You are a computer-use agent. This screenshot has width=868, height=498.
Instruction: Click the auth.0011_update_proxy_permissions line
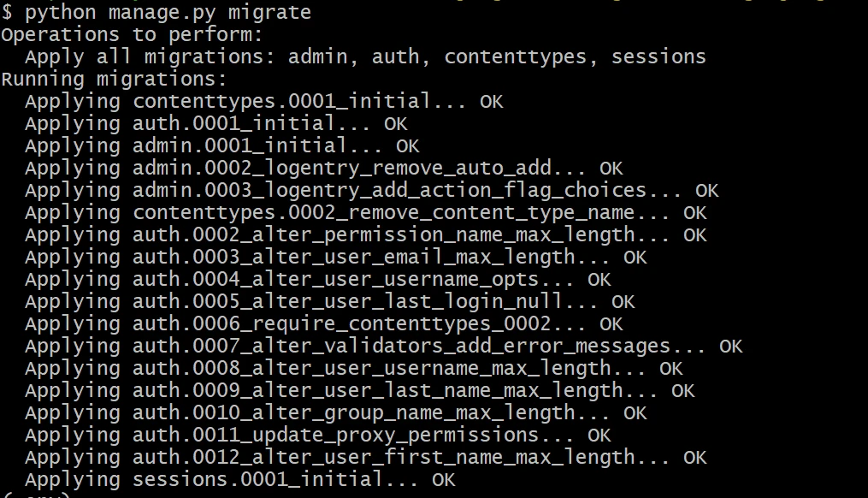coord(317,436)
